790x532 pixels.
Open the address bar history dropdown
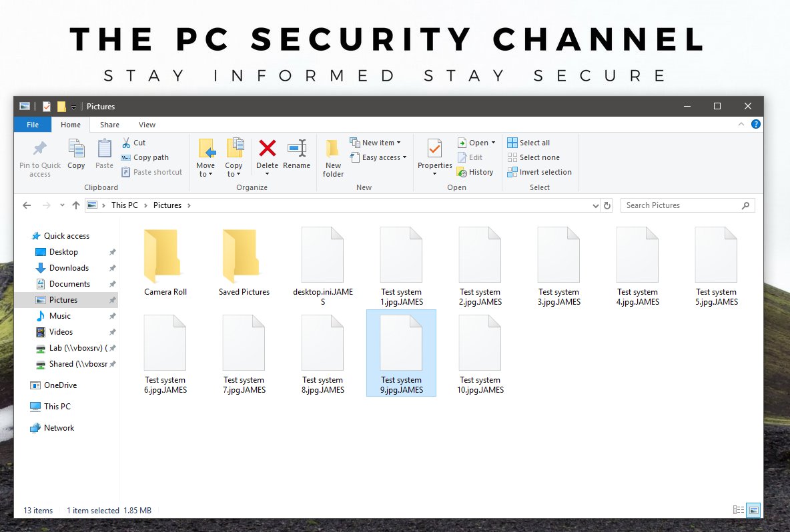[596, 205]
